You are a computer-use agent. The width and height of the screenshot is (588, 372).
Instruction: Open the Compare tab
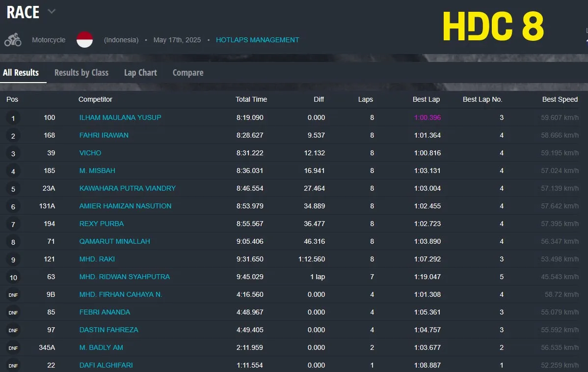click(x=188, y=72)
